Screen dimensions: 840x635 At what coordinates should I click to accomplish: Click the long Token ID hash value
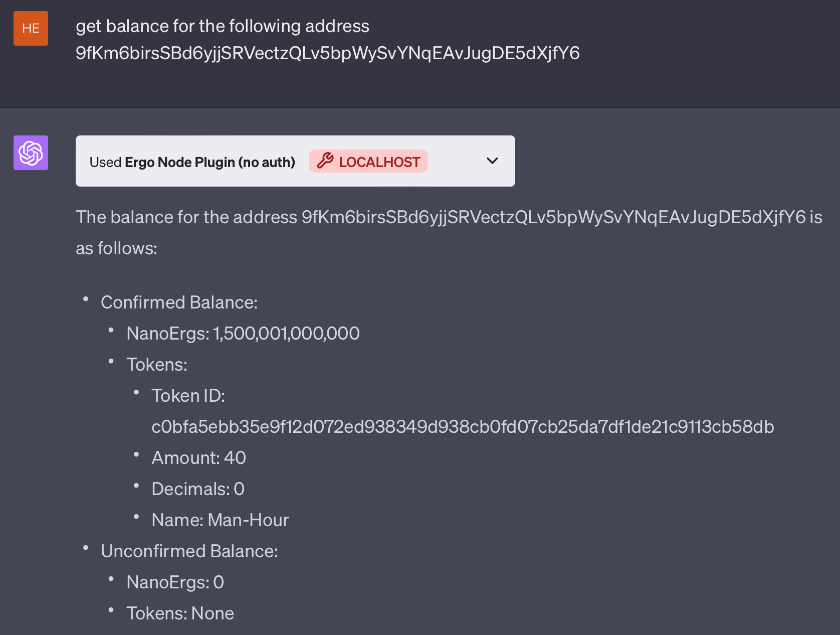click(x=463, y=427)
